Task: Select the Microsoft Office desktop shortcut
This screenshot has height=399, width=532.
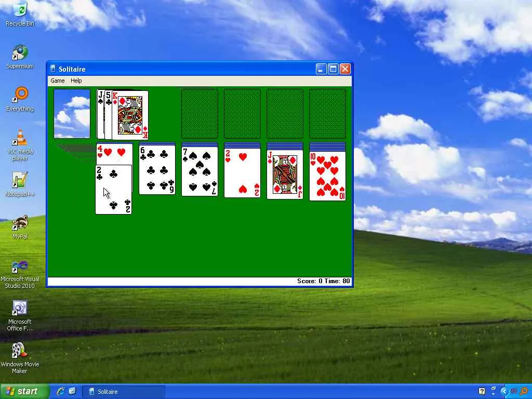Action: tap(20, 316)
